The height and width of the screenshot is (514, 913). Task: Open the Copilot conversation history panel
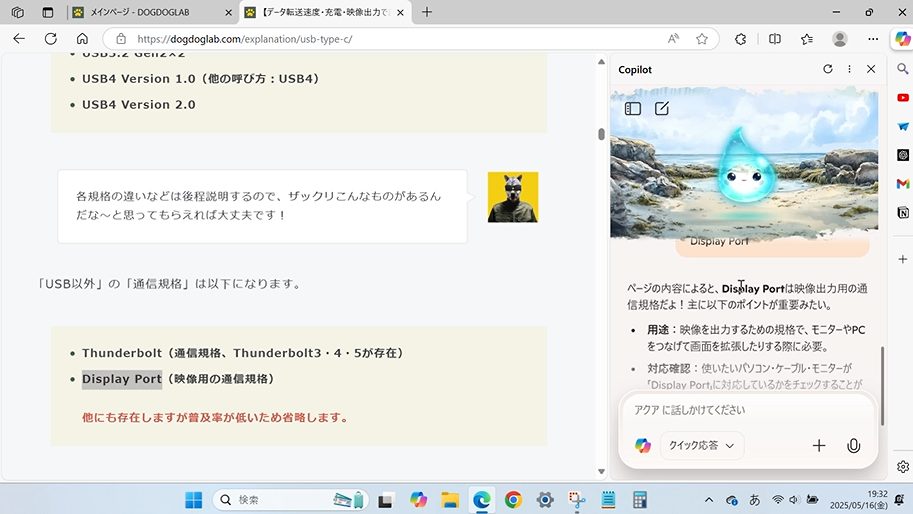coord(633,108)
